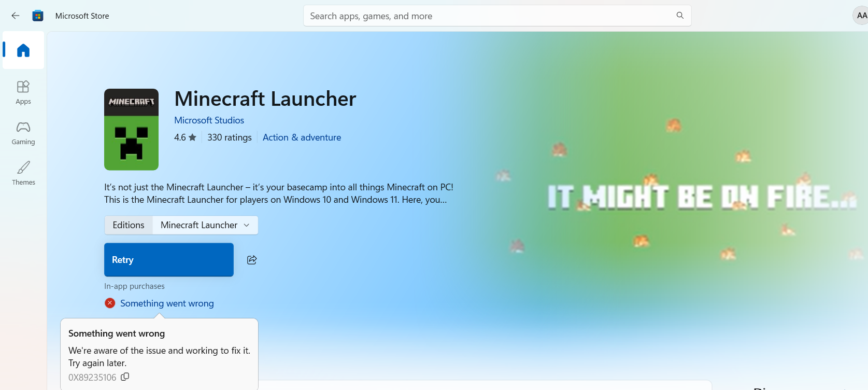Copy the error code 0X89235106
The width and height of the screenshot is (868, 390).
[125, 377]
